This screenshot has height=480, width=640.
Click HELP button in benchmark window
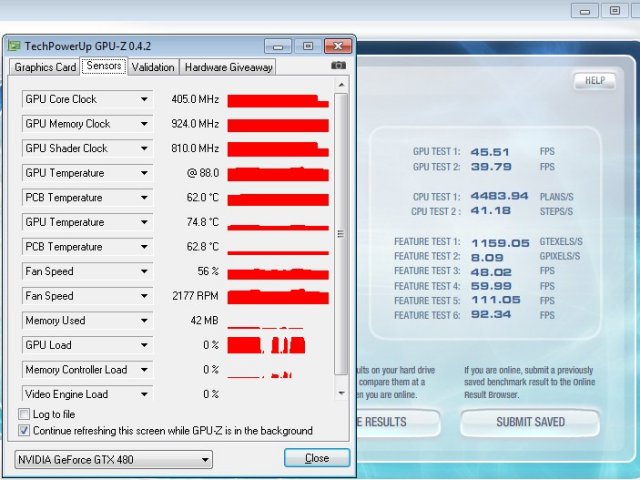click(595, 81)
